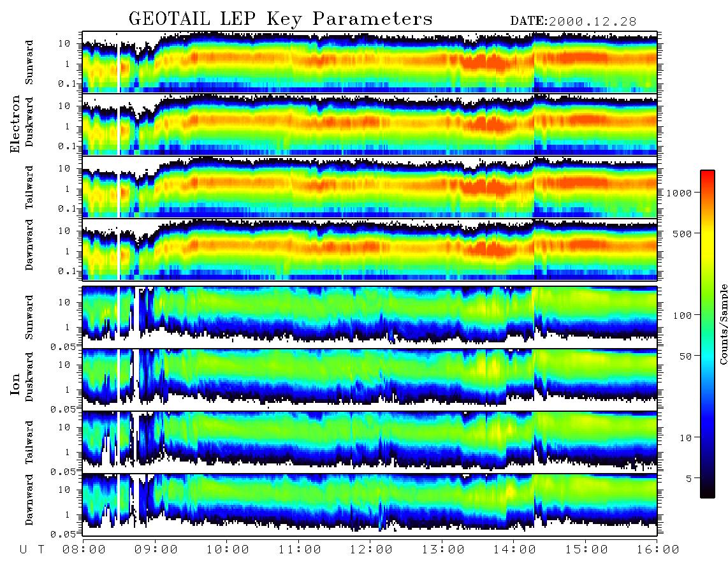This screenshot has height=561, width=728.
Task: Click the 100 tick on color scale
Action: [x=682, y=316]
